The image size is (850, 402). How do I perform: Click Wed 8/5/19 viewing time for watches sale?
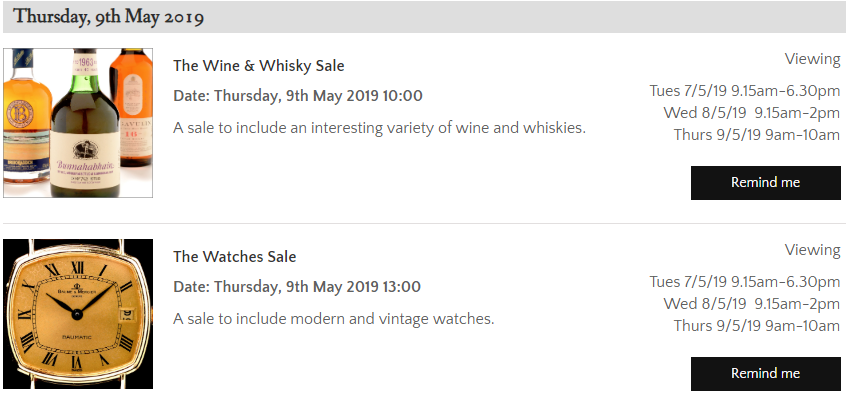coord(751,303)
